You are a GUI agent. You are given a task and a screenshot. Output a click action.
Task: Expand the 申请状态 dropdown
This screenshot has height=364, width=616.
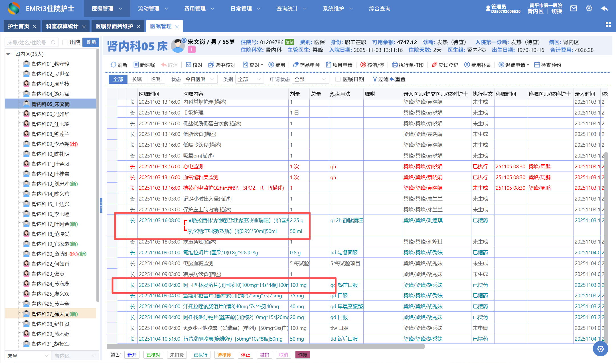[310, 79]
